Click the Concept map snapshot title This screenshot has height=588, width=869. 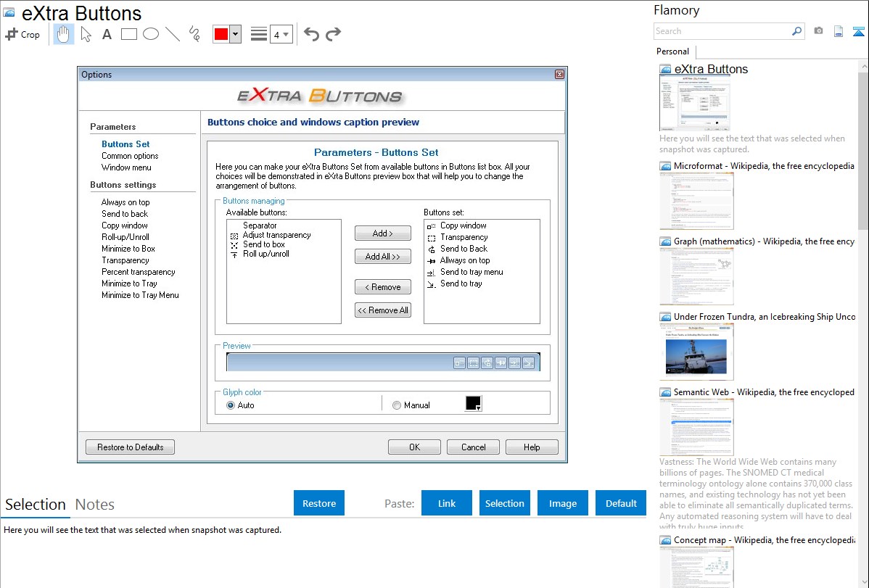pos(764,539)
